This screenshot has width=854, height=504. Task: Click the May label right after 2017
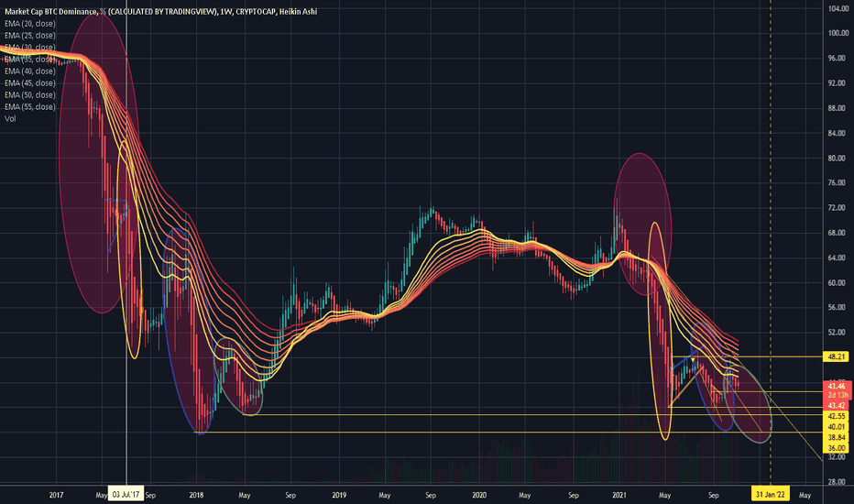tap(102, 495)
